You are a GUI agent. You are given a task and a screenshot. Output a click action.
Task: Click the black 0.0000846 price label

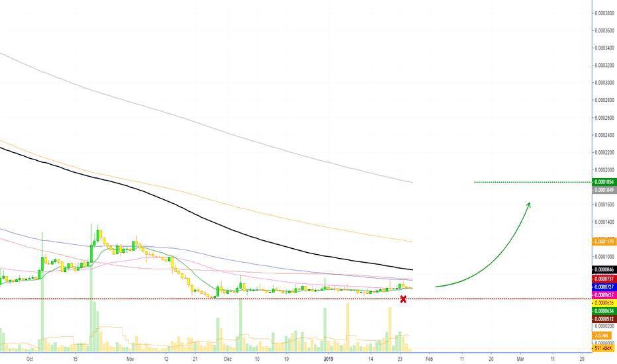tap(604, 270)
